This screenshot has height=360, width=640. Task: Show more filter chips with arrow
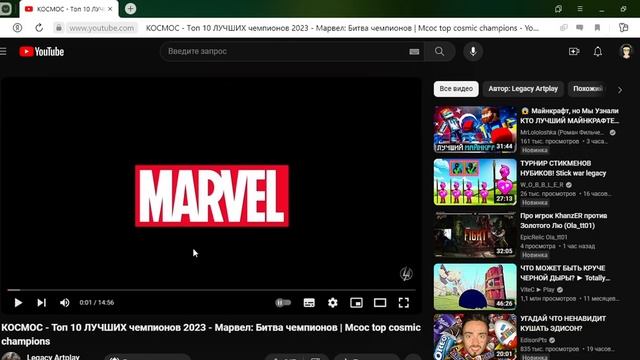click(620, 90)
